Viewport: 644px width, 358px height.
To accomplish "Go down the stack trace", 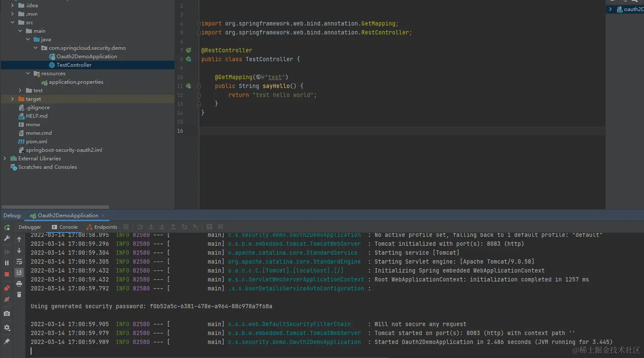I will point(19,250).
